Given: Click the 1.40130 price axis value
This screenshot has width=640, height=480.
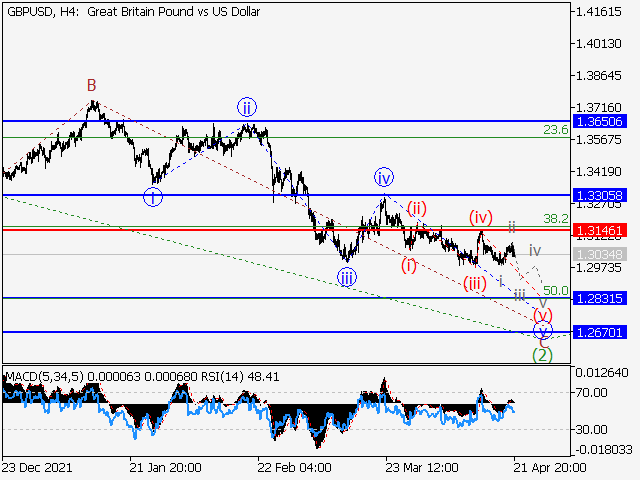Looking at the screenshot, I should pos(598,43).
